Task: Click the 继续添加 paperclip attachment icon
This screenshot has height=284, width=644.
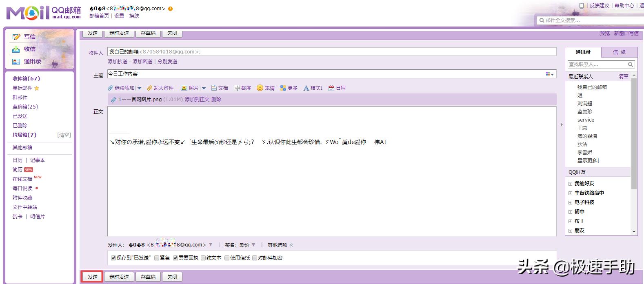Action: point(110,88)
